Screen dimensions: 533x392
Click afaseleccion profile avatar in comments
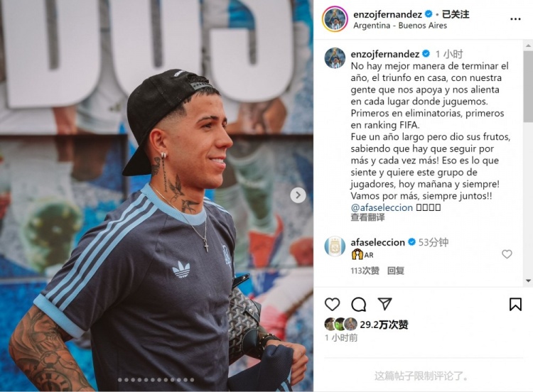pos(335,246)
